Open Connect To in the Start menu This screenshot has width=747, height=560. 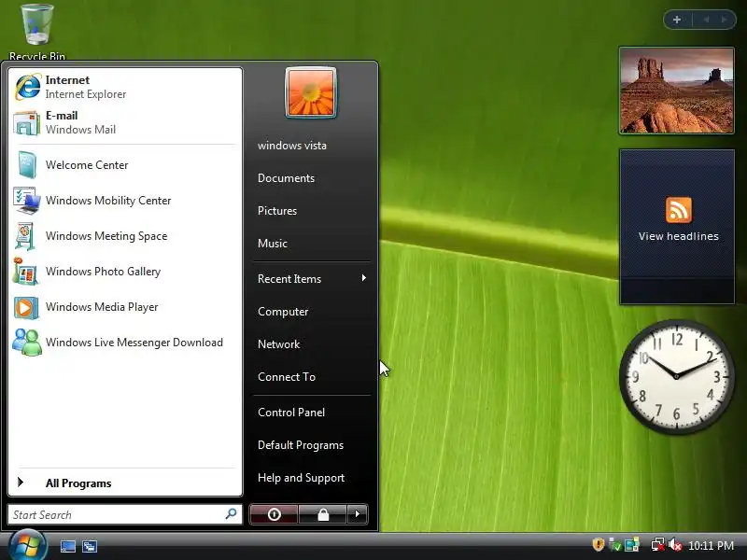tap(287, 377)
